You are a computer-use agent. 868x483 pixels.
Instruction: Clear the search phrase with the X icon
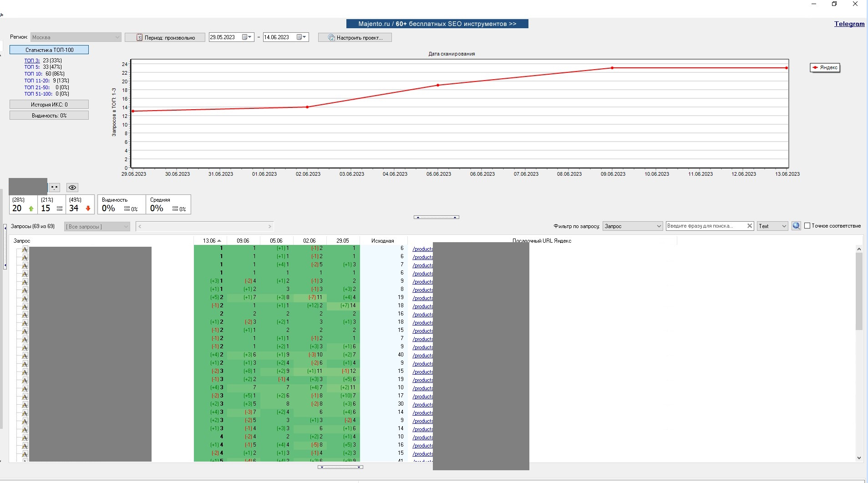[750, 226]
